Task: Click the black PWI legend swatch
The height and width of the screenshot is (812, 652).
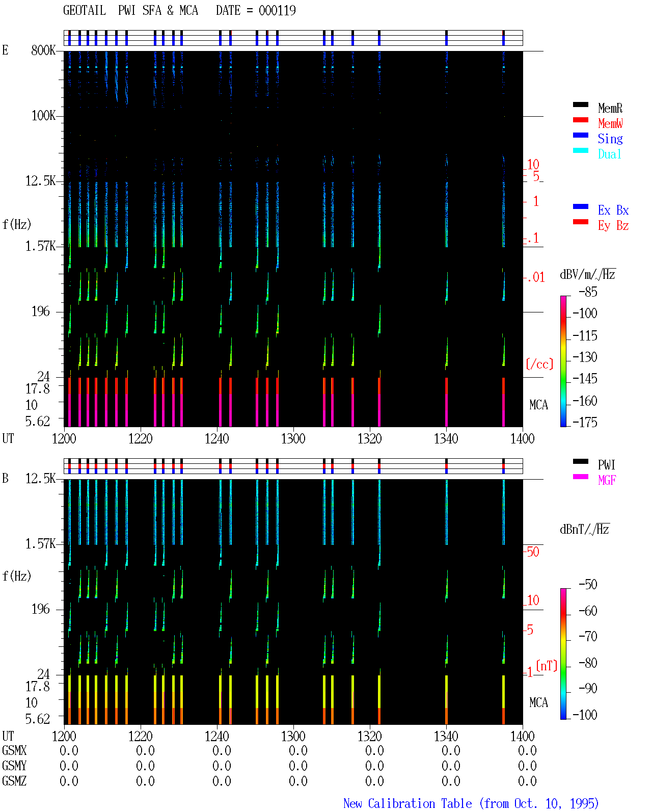Action: pyautogui.click(x=581, y=462)
